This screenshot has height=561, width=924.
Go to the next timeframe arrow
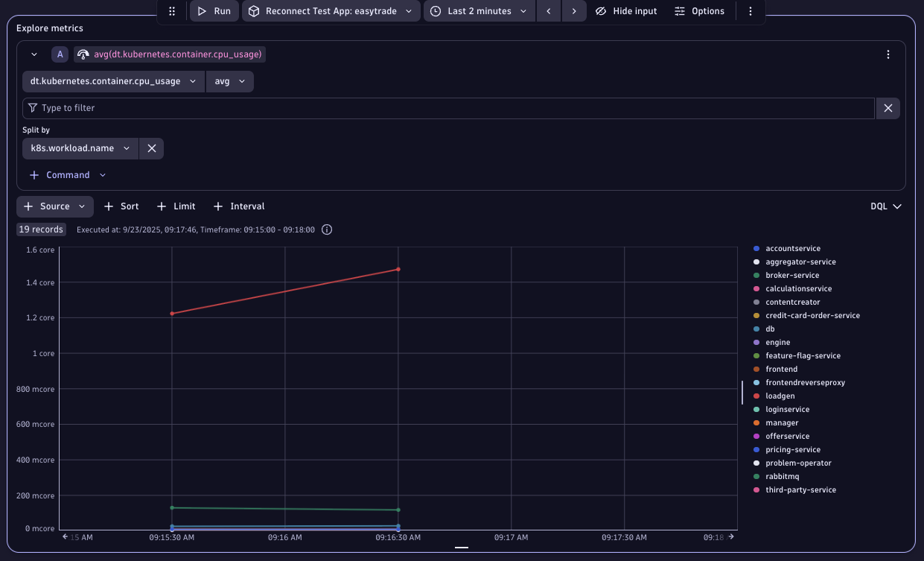[x=573, y=11]
